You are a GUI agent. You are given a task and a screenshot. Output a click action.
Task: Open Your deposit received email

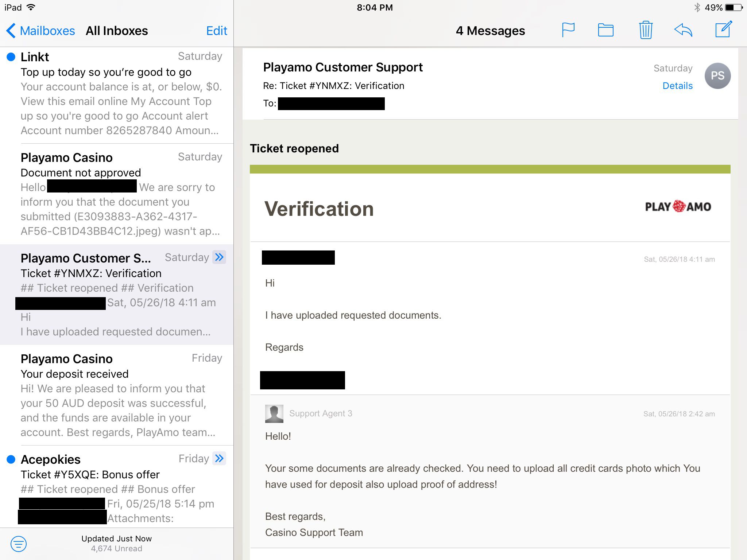pos(117,395)
